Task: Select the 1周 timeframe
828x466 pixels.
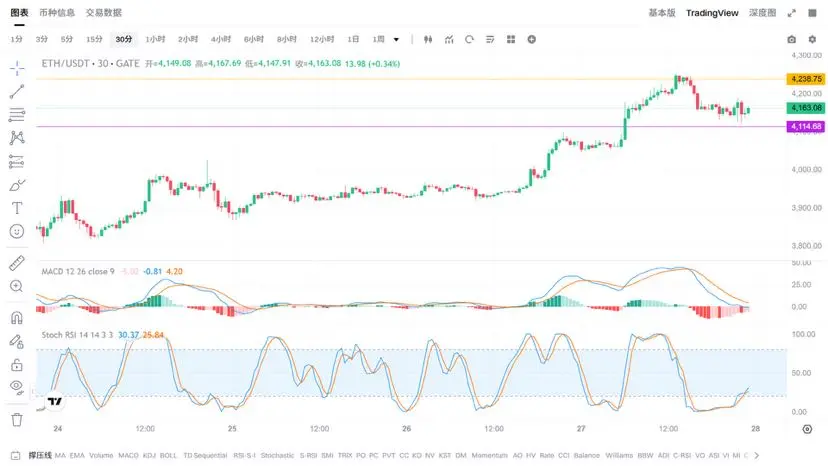Action: click(378, 40)
